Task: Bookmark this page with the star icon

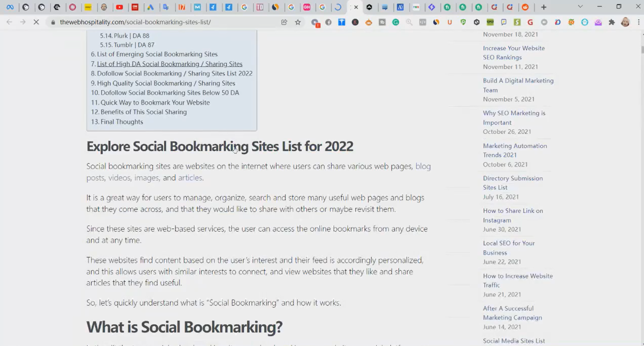Action: (298, 22)
